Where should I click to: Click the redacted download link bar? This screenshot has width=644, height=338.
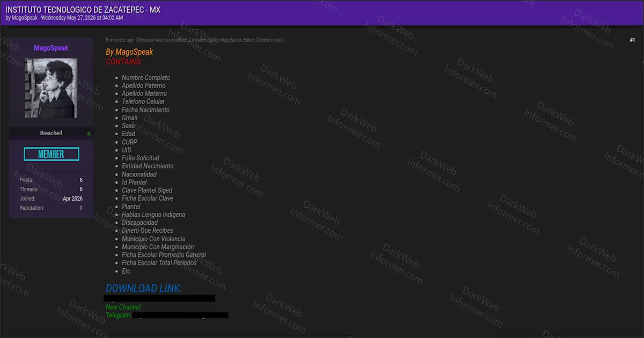(159, 298)
